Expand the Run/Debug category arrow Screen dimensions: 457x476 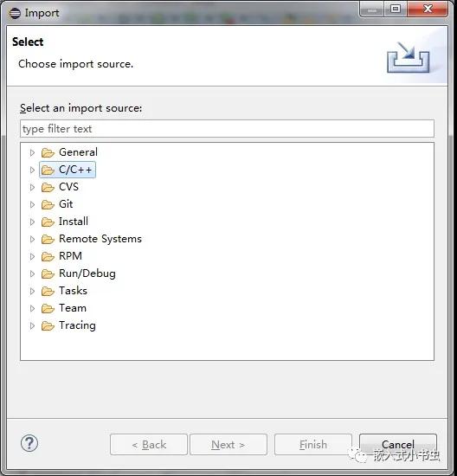tap(32, 273)
